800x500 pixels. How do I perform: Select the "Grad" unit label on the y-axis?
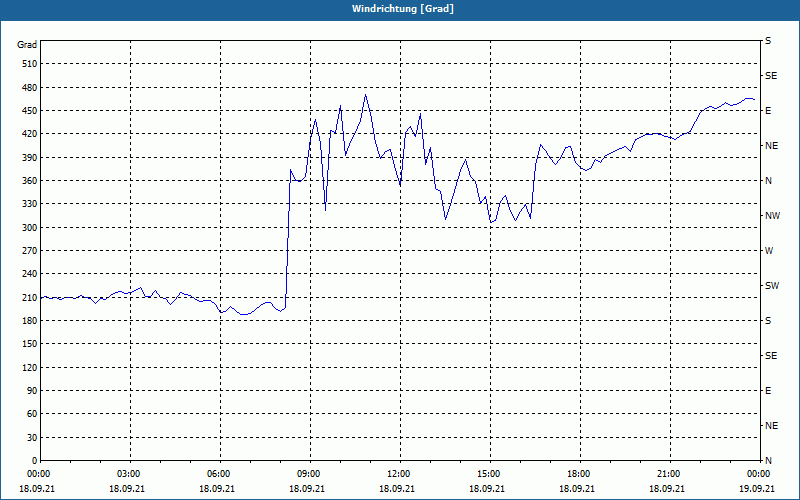click(27, 45)
